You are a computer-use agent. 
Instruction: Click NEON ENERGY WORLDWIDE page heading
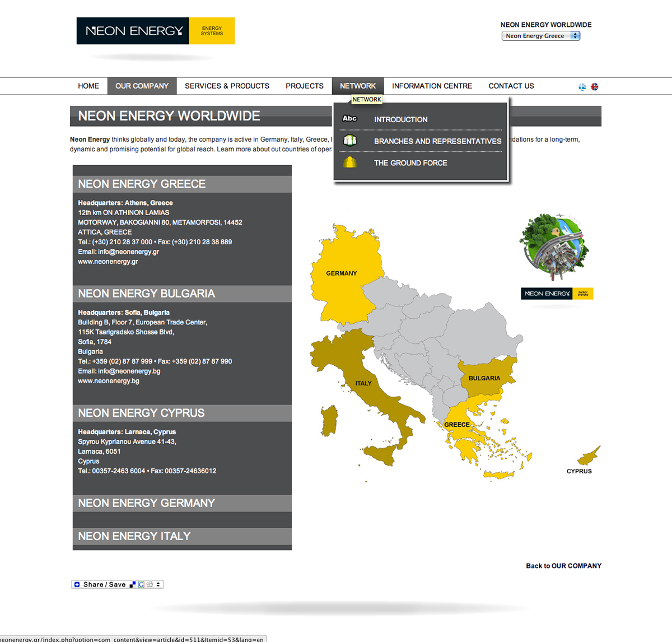[169, 116]
